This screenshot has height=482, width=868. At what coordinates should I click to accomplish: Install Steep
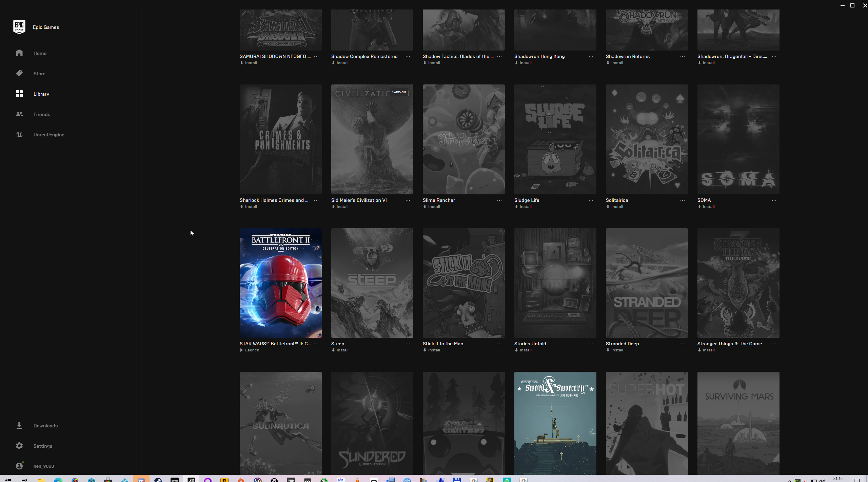(x=340, y=350)
